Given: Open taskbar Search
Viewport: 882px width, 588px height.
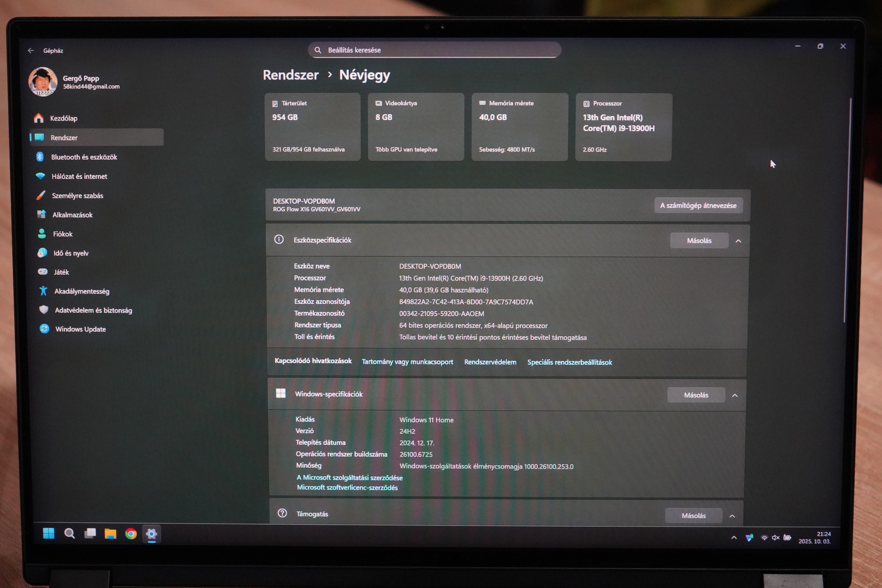Looking at the screenshot, I should tap(70, 534).
